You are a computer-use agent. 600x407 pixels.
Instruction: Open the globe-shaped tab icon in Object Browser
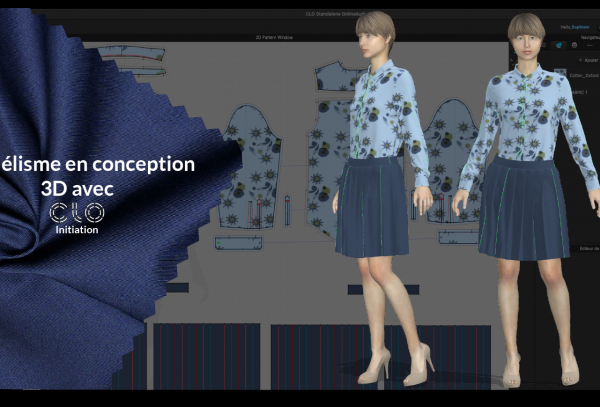(x=574, y=45)
